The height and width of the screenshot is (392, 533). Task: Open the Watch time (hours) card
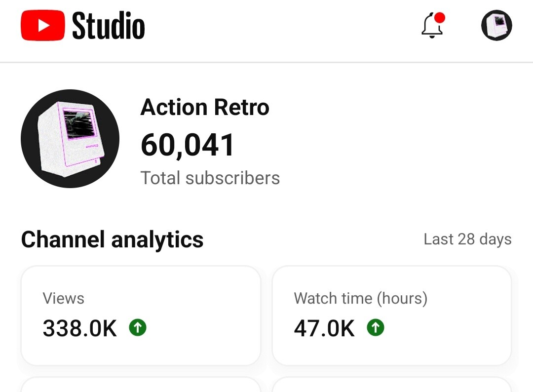[392, 315]
